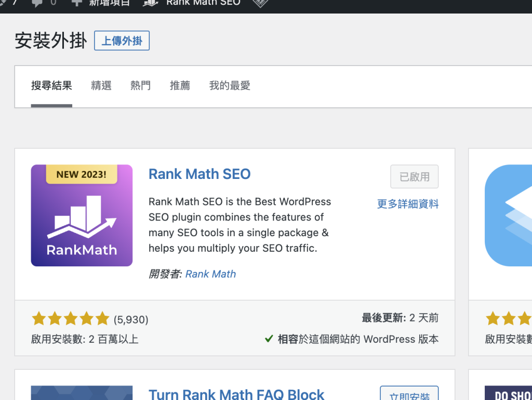Open the 我的最愛 tab
Viewport: 532px width, 400px height.
(230, 86)
